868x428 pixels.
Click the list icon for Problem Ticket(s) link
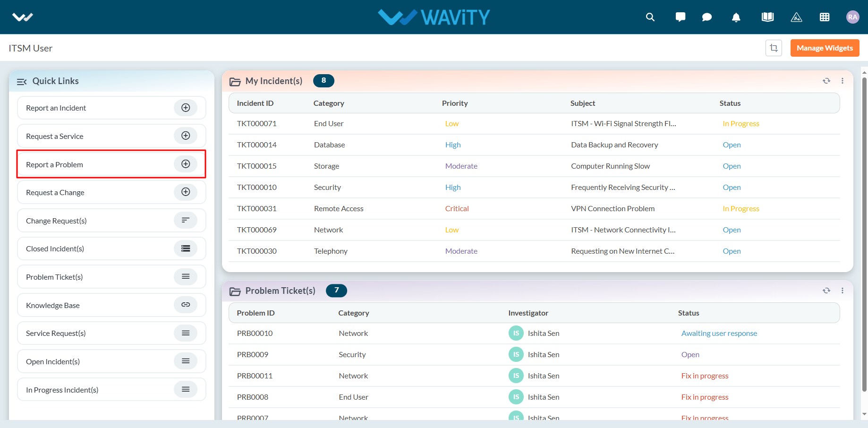[186, 276]
